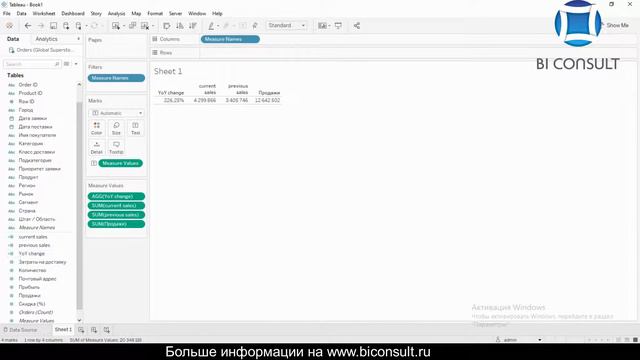Open the Standard fit dropdown

coord(287,25)
